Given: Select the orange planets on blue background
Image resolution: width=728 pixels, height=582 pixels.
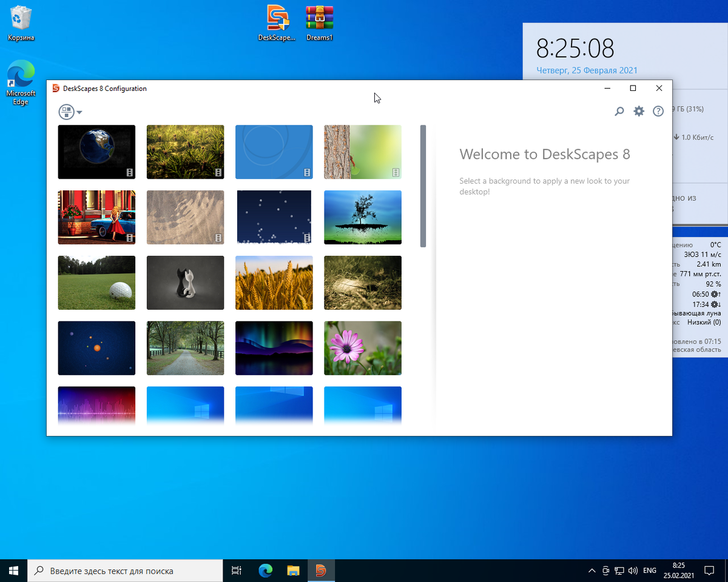Looking at the screenshot, I should (x=96, y=349).
